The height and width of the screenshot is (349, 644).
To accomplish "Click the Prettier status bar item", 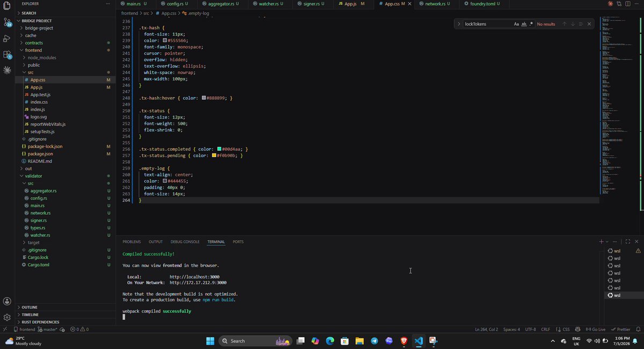I will pyautogui.click(x=621, y=329).
